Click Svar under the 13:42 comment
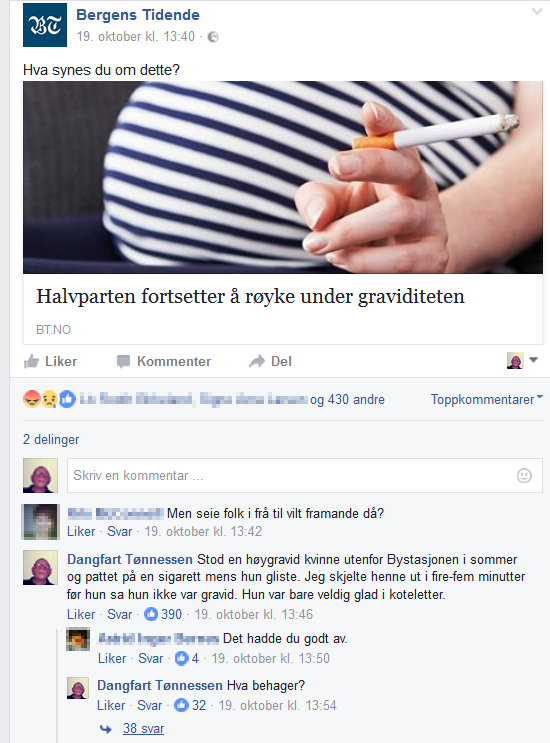Screen dimensions: 550x743 [119, 532]
